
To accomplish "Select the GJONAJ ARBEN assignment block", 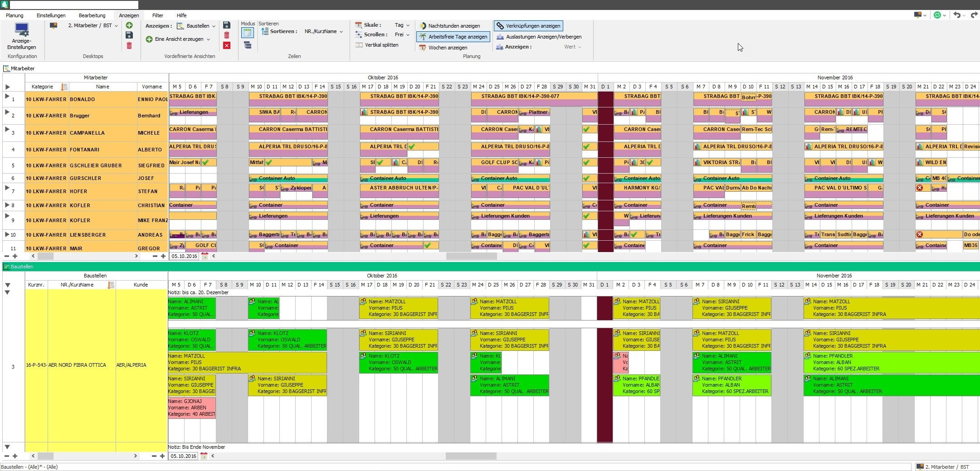I will pos(192,408).
